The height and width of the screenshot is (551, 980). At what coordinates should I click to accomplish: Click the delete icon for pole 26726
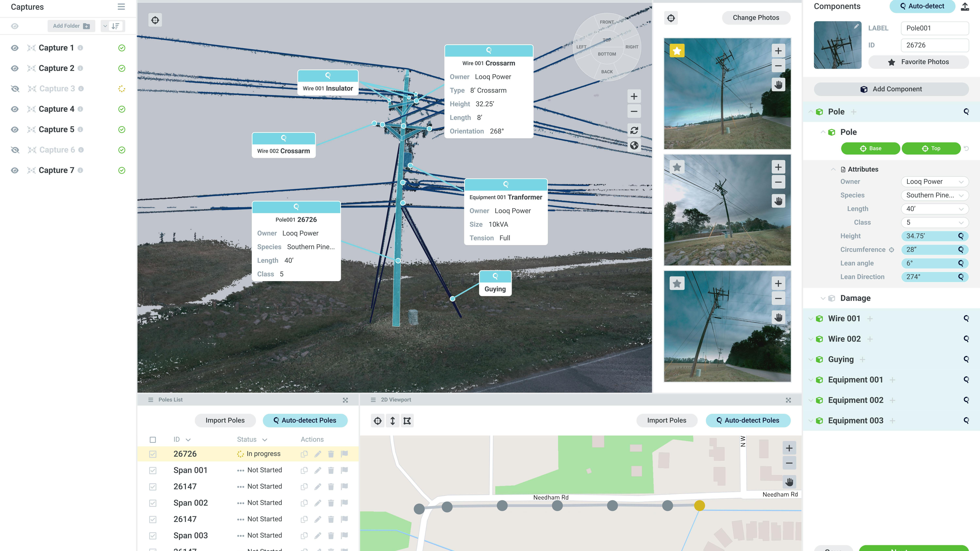point(331,454)
